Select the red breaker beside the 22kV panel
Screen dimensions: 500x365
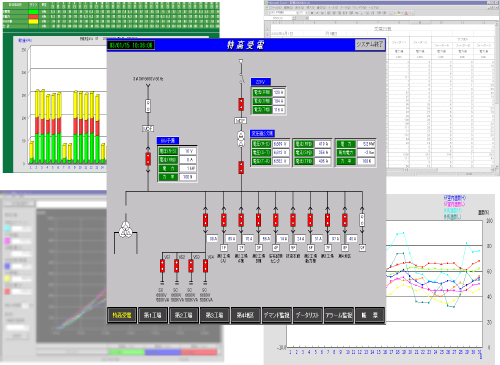click(x=241, y=104)
